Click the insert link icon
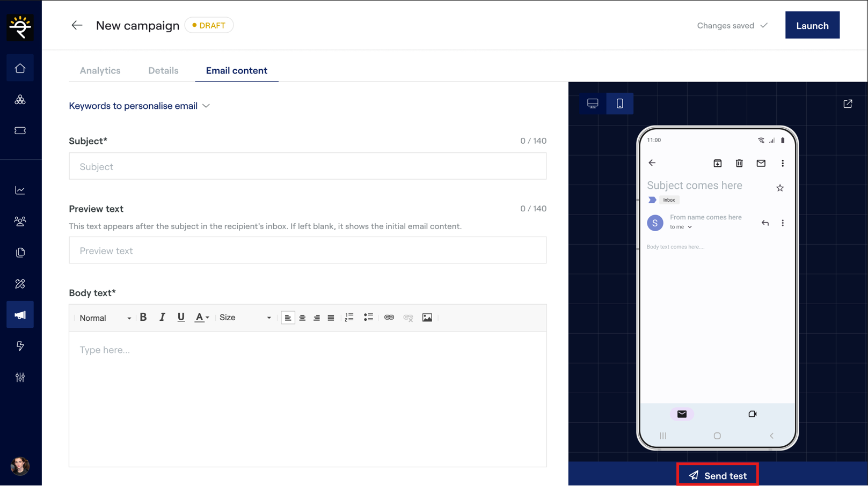Screen dimensions: 868x486 389,318
